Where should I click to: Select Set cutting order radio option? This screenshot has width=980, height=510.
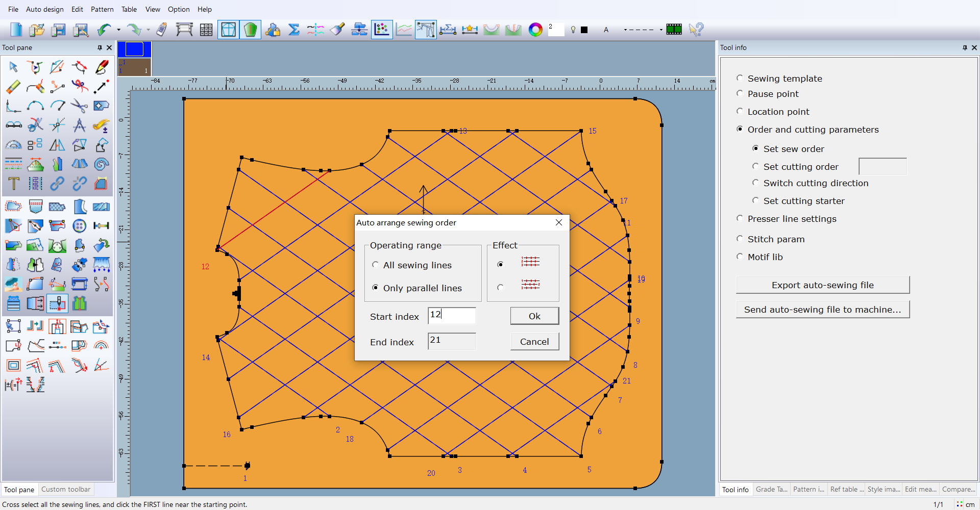(755, 166)
